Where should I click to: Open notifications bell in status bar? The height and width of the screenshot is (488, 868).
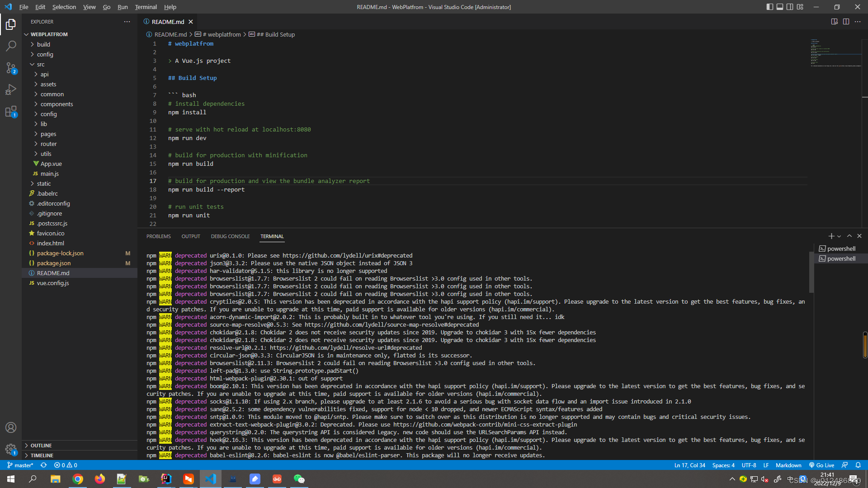pyautogui.click(x=858, y=465)
